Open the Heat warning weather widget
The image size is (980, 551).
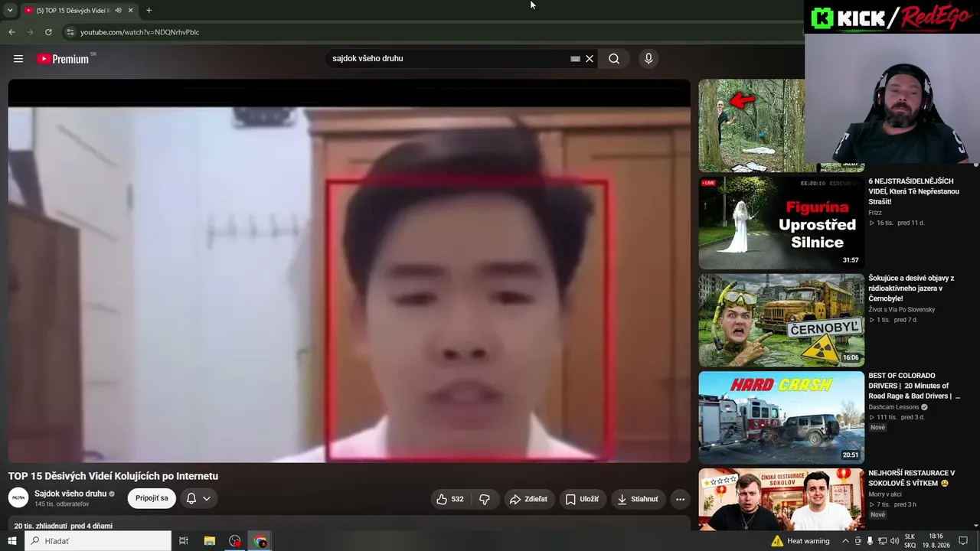pos(801,541)
